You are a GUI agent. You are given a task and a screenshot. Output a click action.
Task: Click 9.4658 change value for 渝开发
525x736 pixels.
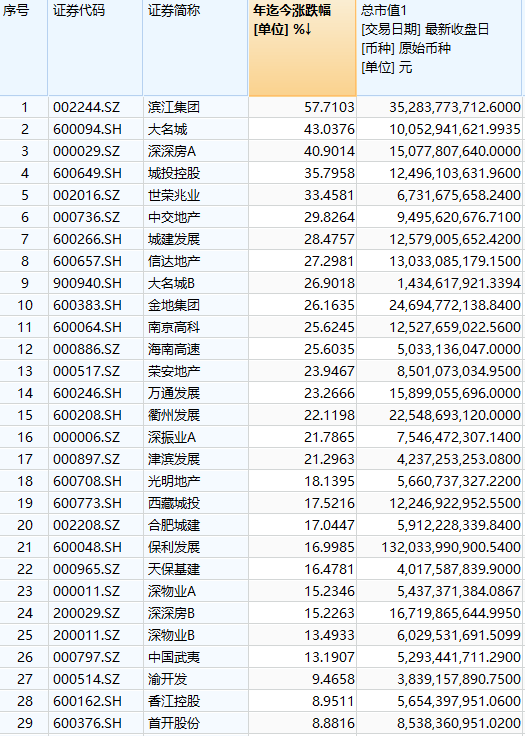pyautogui.click(x=302, y=679)
